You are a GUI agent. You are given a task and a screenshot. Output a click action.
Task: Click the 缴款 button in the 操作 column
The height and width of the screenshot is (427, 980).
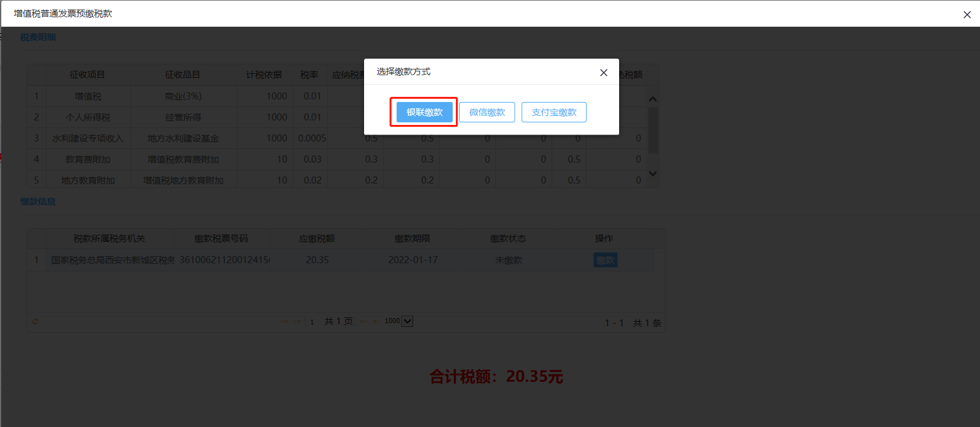click(605, 260)
